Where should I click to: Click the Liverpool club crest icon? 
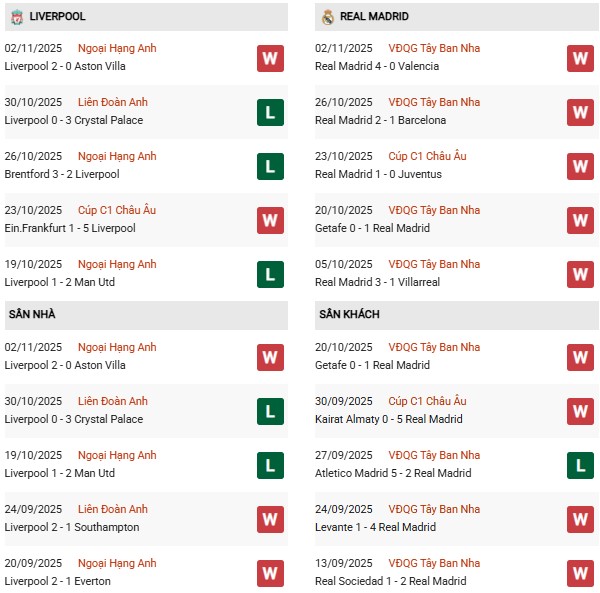click(x=16, y=17)
